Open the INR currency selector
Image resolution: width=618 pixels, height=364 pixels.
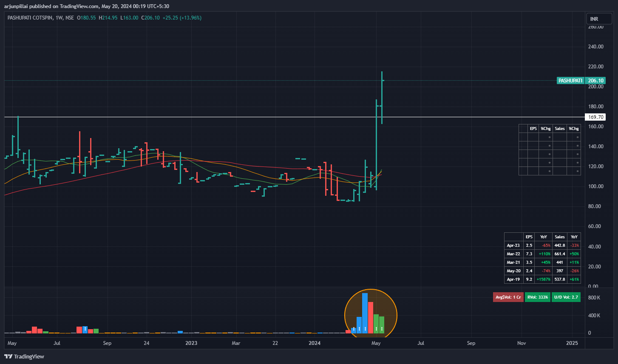[x=598, y=19]
